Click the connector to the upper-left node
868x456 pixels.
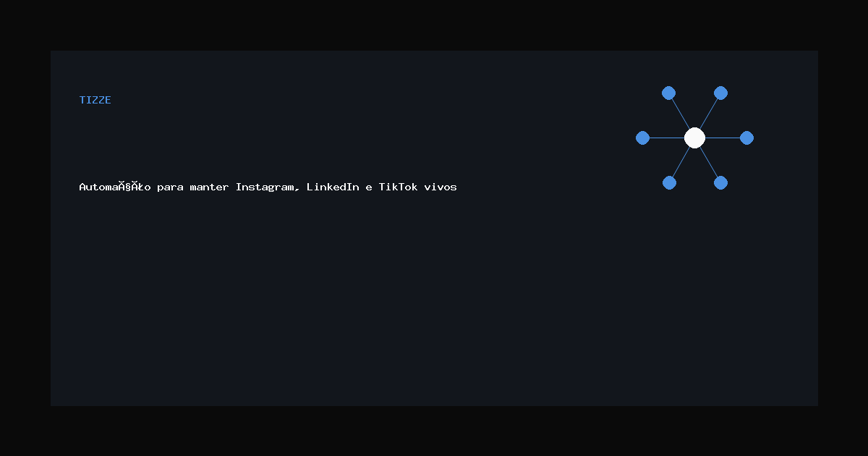click(x=681, y=114)
